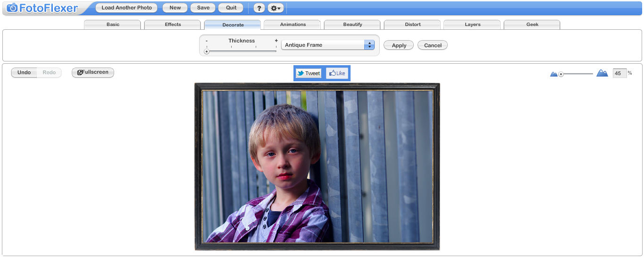
Task: Click Load Another Photo
Action: point(126,8)
